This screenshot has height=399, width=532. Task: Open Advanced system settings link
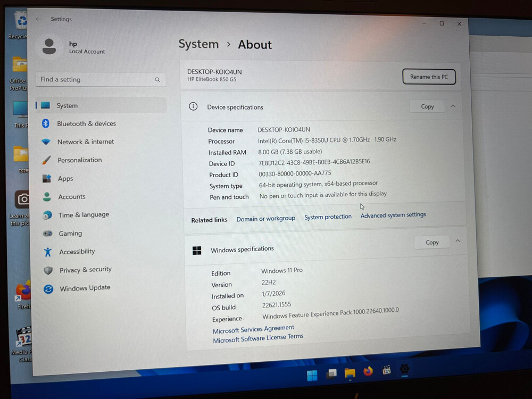click(393, 215)
